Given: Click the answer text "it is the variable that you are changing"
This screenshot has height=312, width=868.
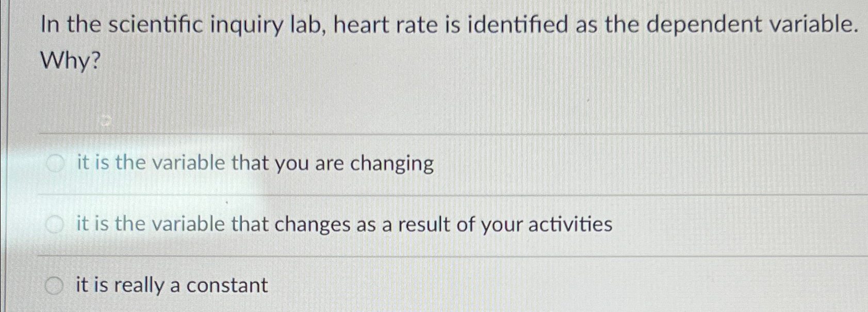Looking at the screenshot, I should [x=255, y=163].
